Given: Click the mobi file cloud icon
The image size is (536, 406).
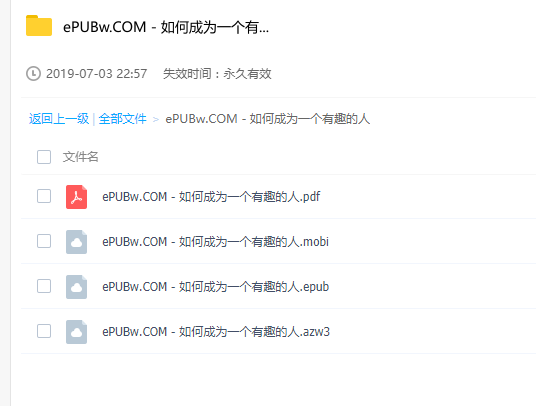Looking at the screenshot, I should [76, 242].
